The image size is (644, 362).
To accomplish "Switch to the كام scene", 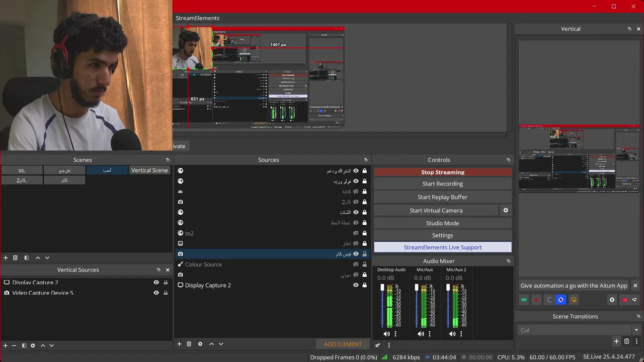I will pyautogui.click(x=64, y=180).
